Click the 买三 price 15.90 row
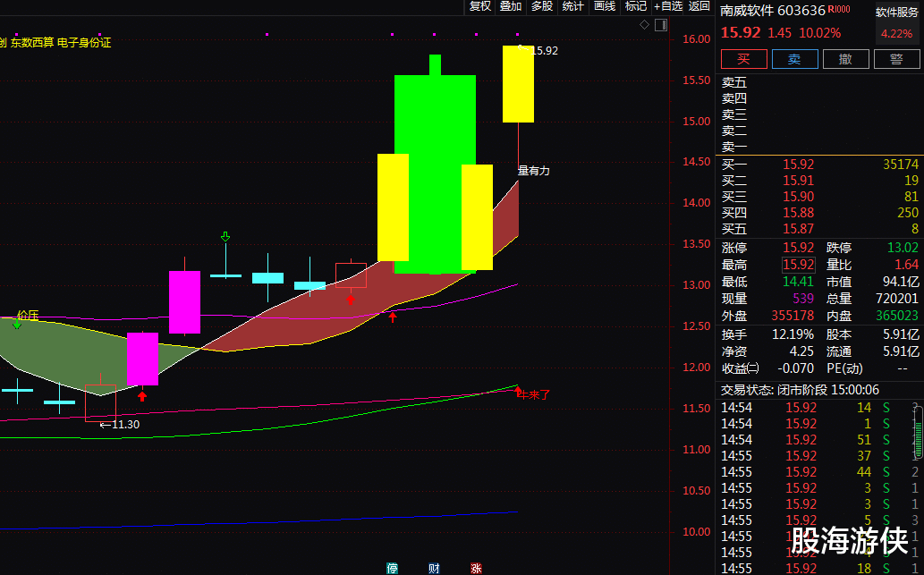The width and height of the screenshot is (924, 575). pos(819,196)
